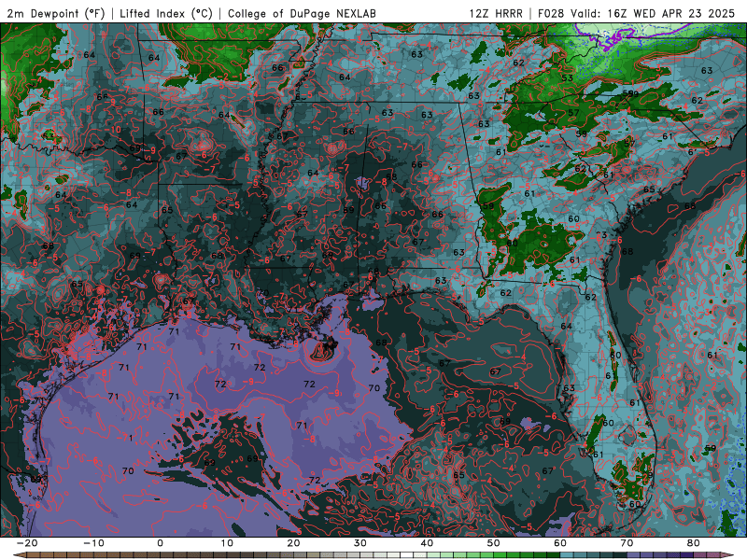Click the 0 label on the color scale

tap(160, 543)
